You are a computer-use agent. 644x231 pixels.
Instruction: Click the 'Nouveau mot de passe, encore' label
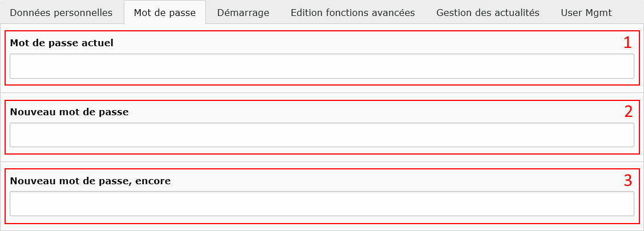[90, 181]
